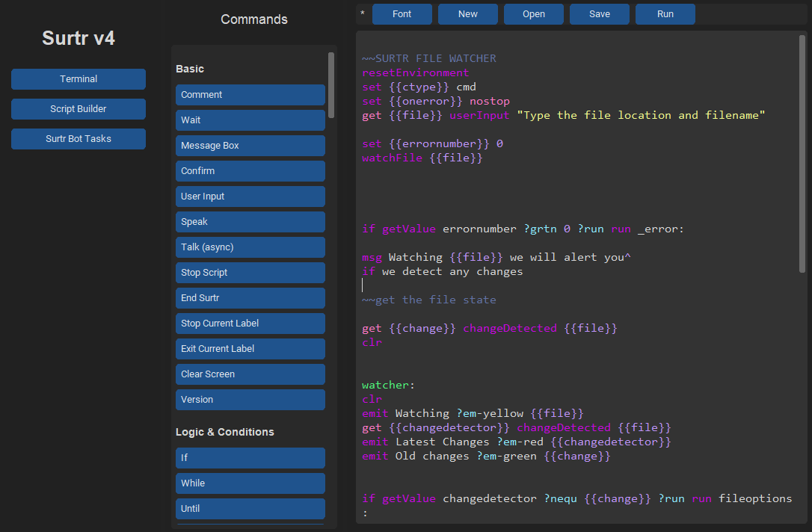Insert a Message Box command
Screen dimensions: 812x532
250,146
